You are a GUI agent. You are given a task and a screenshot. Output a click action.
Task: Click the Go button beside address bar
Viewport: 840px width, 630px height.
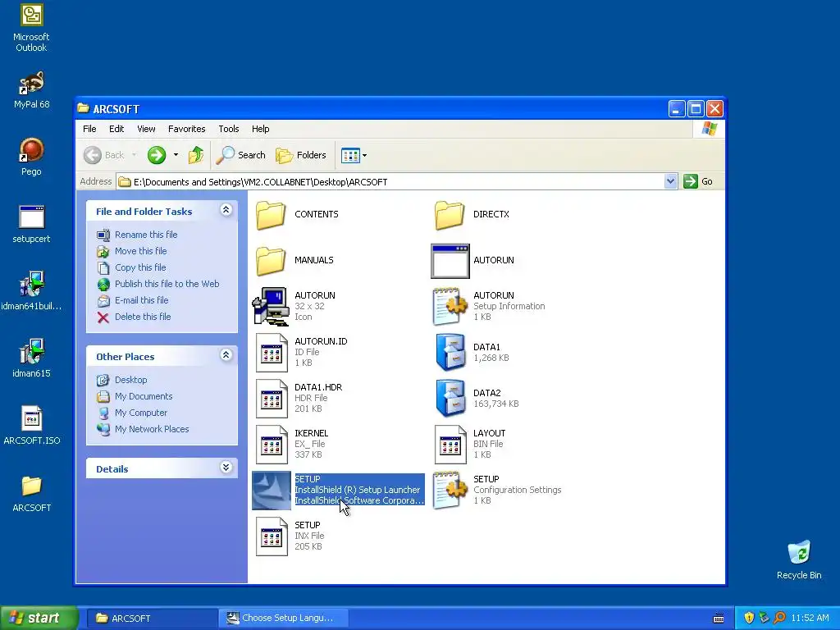point(699,181)
